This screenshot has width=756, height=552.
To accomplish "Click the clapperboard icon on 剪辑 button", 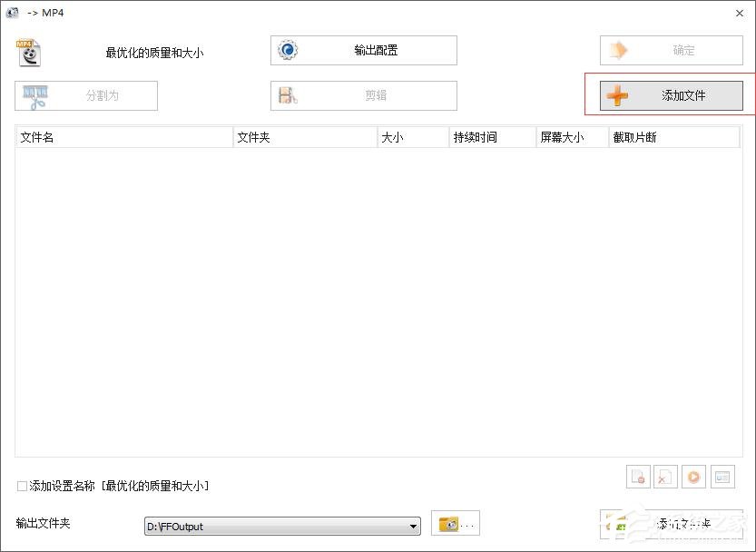I will pyautogui.click(x=288, y=95).
